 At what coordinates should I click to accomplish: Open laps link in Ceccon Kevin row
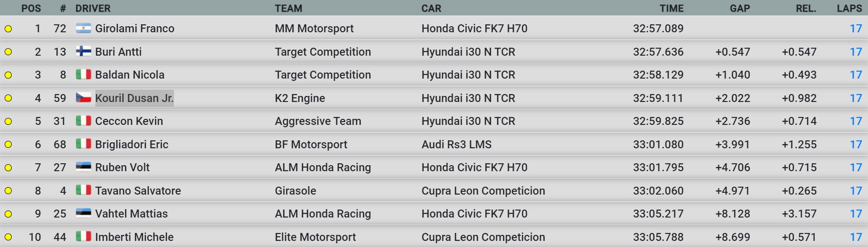click(x=856, y=121)
